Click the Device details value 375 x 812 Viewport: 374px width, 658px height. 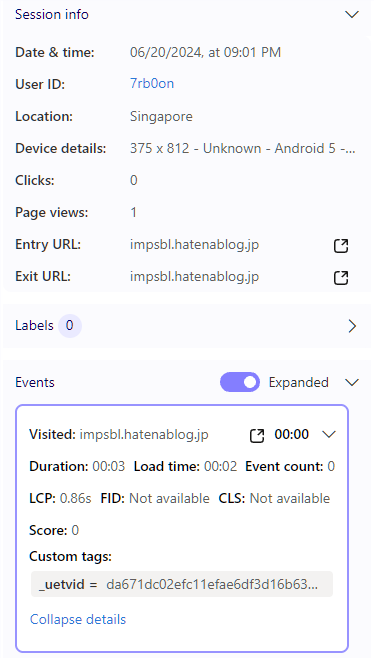[x=243, y=148]
